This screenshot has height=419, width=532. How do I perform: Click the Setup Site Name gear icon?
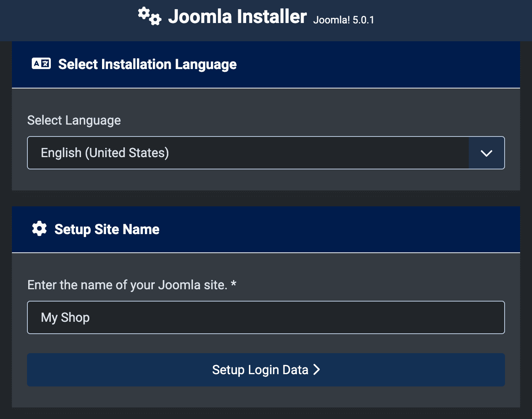pos(39,229)
